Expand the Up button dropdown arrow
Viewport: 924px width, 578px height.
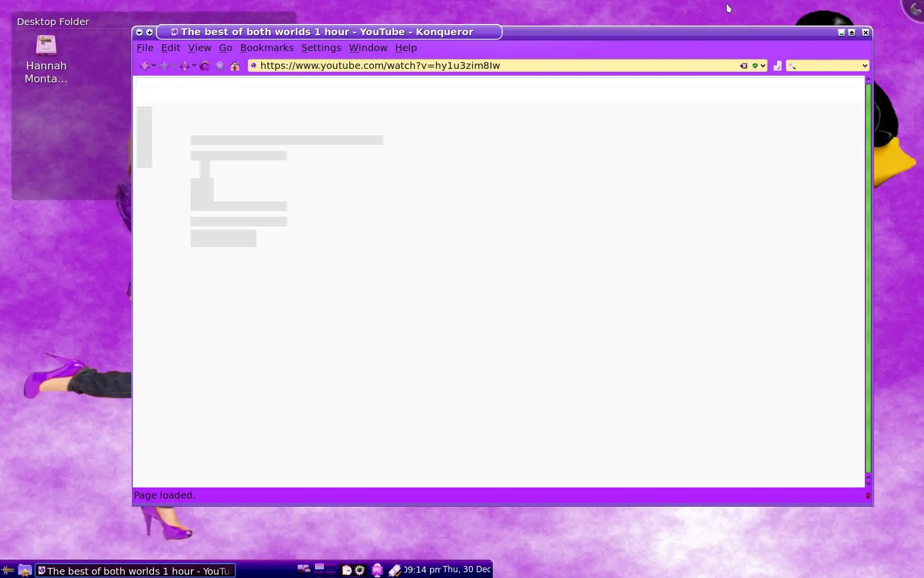coord(194,66)
